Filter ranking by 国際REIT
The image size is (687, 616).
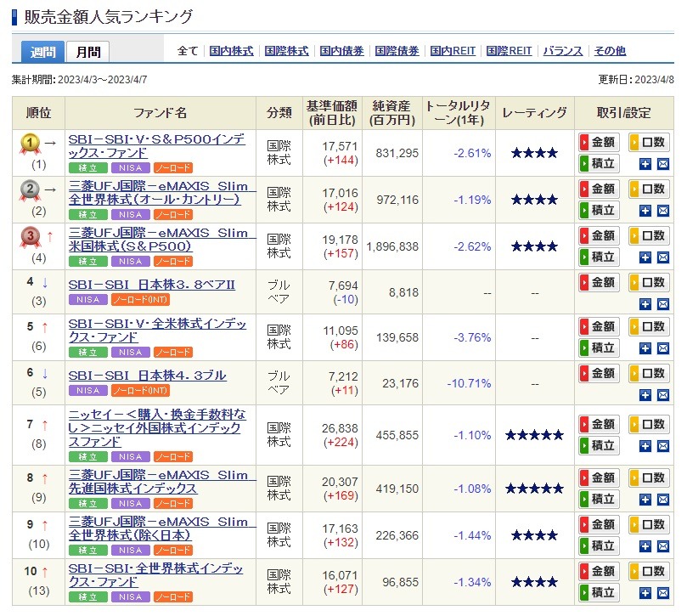[x=509, y=51]
